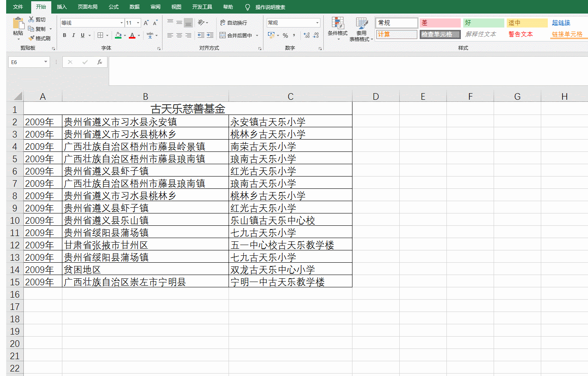The height and width of the screenshot is (376, 588).
Task: Switch to the 数据 (Data) tab
Action: [x=135, y=7]
